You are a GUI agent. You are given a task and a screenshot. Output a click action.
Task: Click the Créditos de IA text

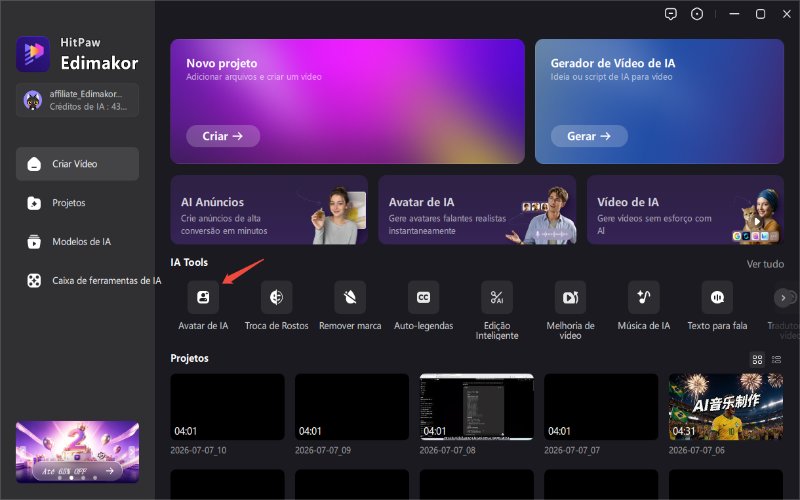pyautogui.click(x=88, y=106)
